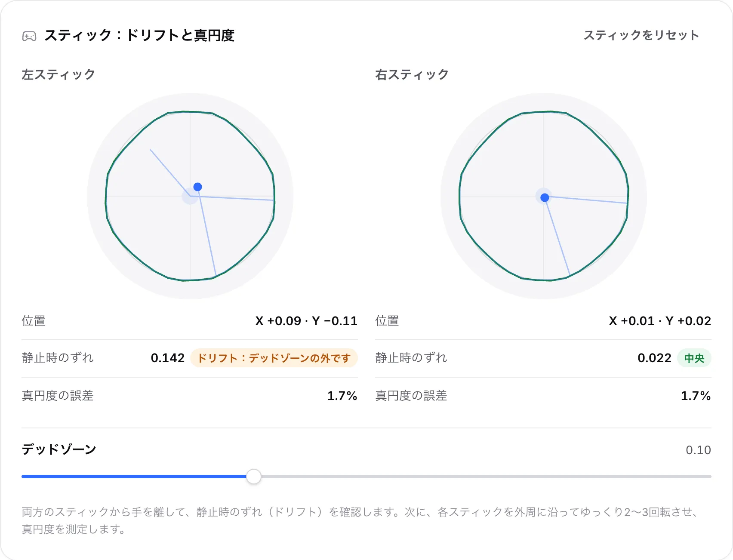Click the left stick drift value 0.142
This screenshot has height=560, width=733.
(x=167, y=358)
